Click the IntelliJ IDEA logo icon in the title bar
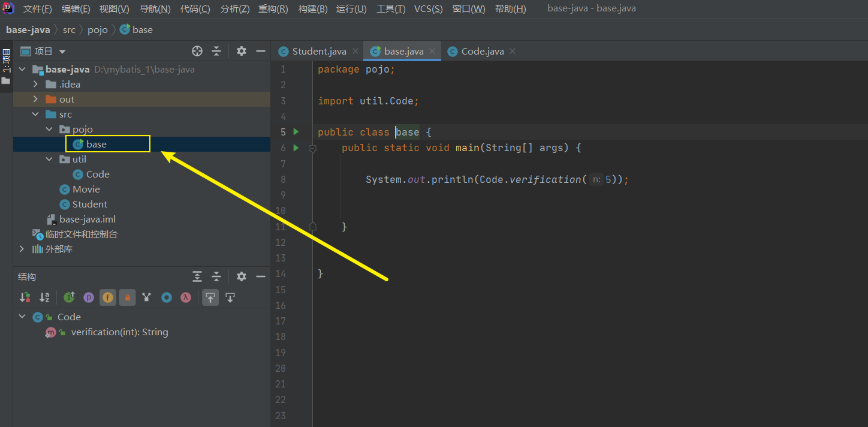 pos(8,8)
